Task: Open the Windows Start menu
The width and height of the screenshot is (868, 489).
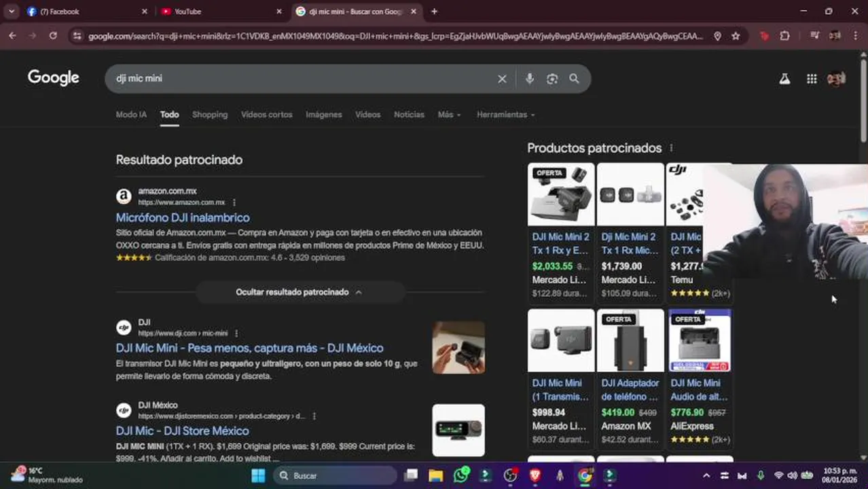Action: pyautogui.click(x=258, y=475)
